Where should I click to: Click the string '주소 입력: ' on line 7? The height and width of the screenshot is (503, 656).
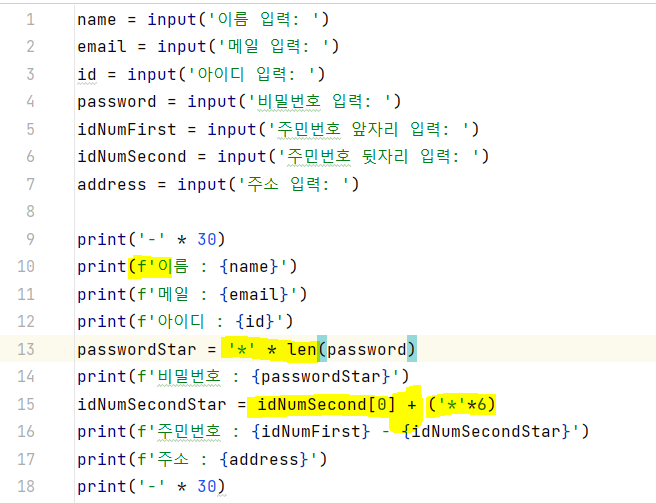click(294, 185)
